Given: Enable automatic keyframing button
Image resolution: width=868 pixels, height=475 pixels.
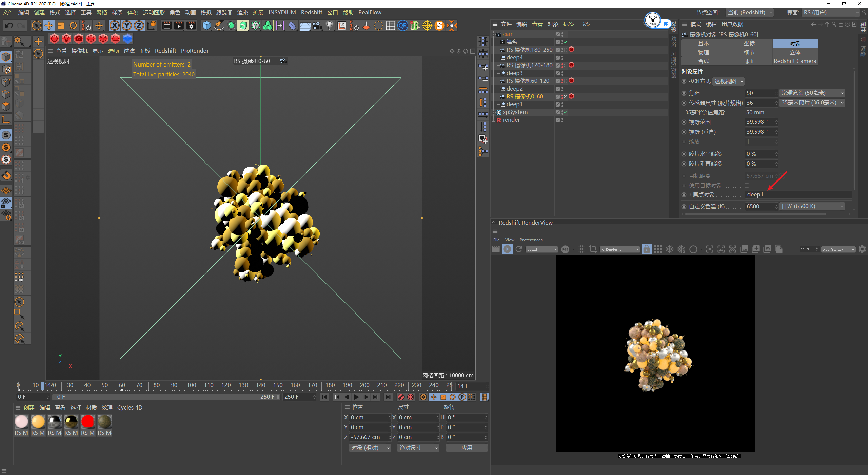Looking at the screenshot, I should (411, 397).
